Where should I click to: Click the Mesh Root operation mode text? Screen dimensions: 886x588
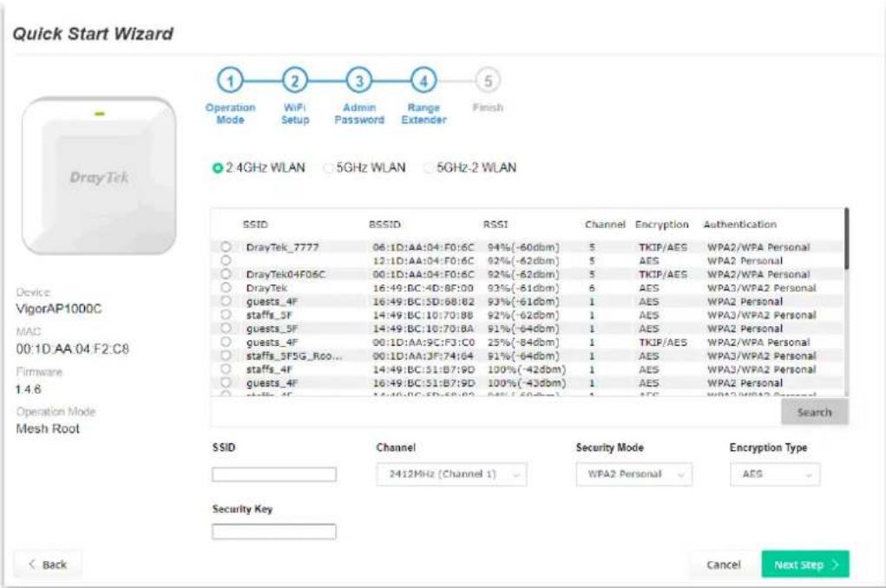pos(48,428)
